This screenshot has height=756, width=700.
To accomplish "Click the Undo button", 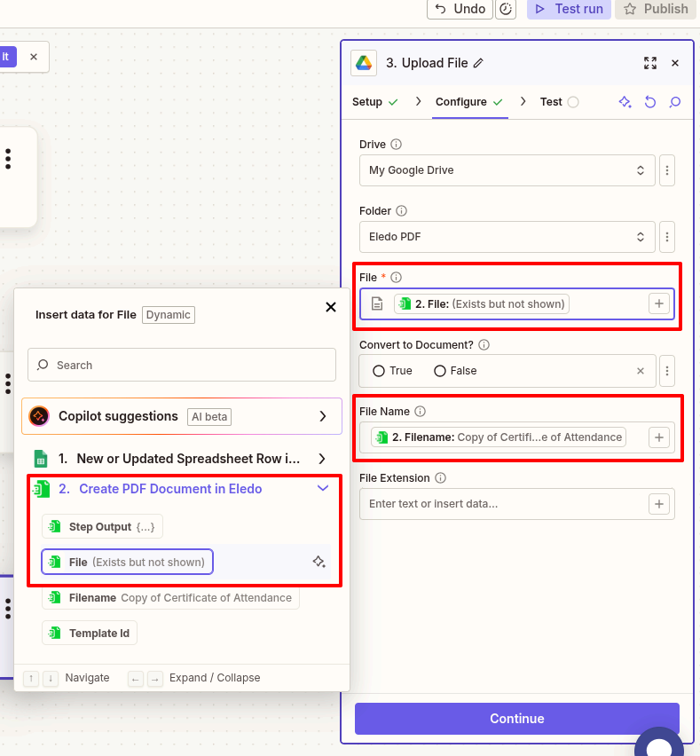I will point(460,9).
